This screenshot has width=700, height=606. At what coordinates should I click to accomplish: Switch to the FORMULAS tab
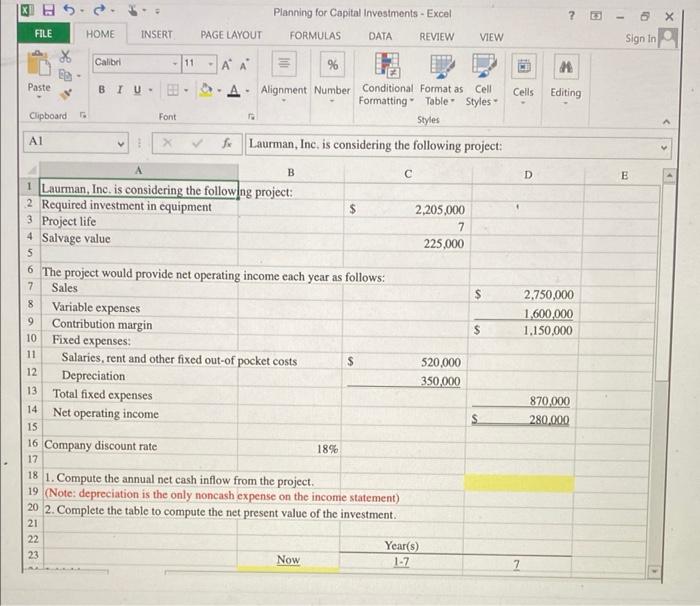[315, 35]
